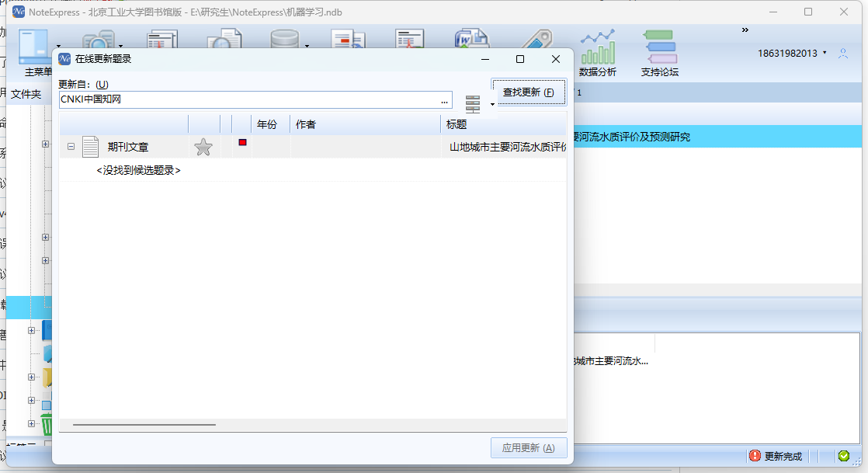Collapse the 期刊文章 row group

(71, 146)
